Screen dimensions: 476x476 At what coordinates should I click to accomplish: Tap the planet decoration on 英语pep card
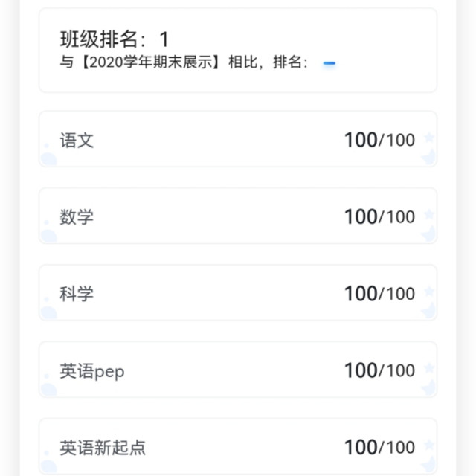click(x=48, y=390)
